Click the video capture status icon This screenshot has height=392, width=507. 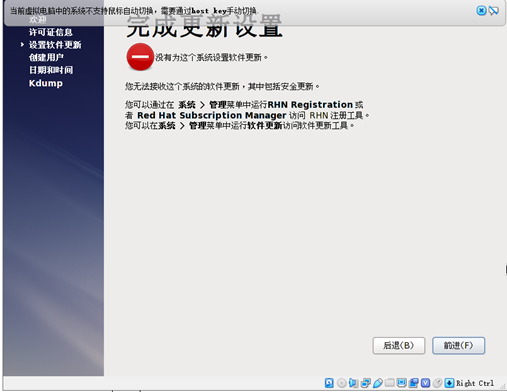414,383
